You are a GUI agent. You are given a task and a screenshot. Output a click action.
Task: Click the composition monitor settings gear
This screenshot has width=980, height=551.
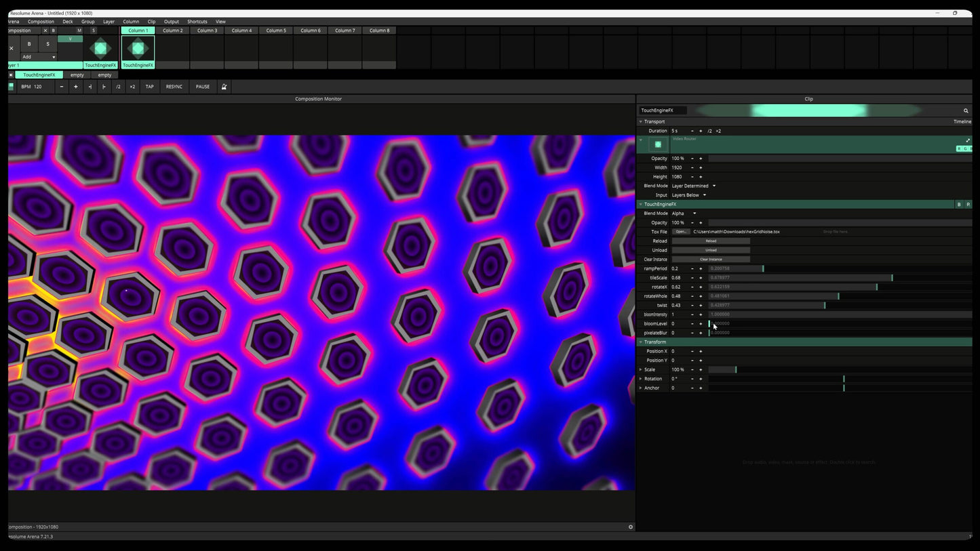pos(630,527)
